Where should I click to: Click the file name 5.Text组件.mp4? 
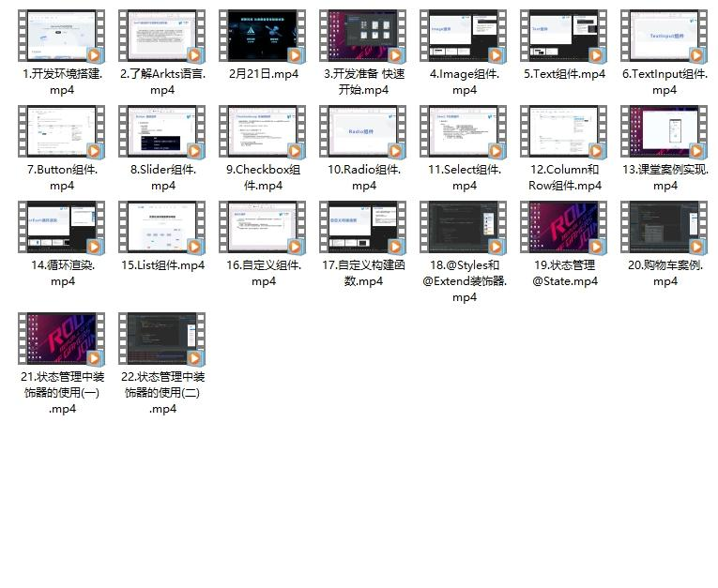[x=565, y=74]
